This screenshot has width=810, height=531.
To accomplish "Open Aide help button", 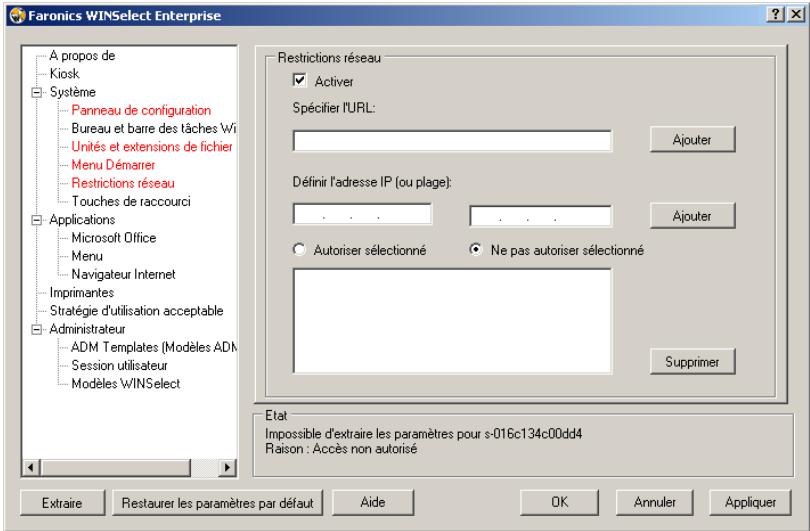I will (x=373, y=503).
